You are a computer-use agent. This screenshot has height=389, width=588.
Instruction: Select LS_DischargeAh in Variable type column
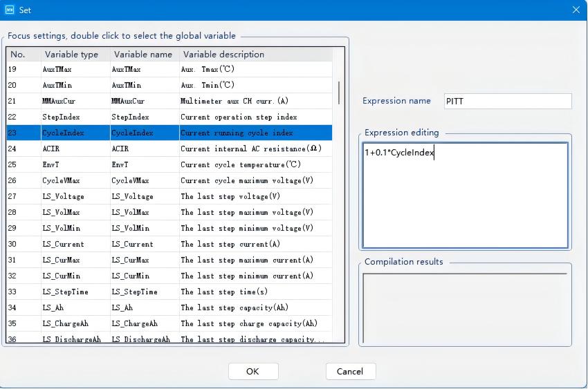(x=75, y=339)
